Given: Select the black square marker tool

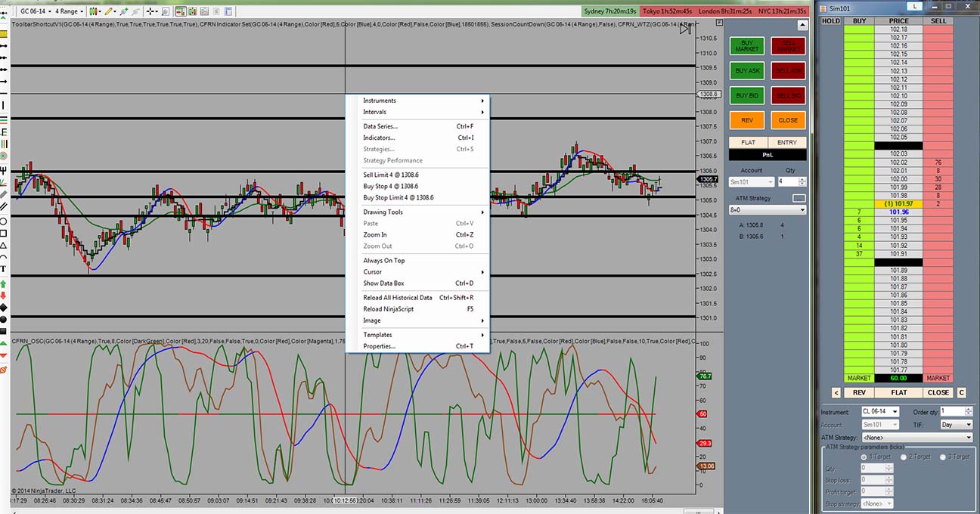Looking at the screenshot, I should (x=5, y=330).
